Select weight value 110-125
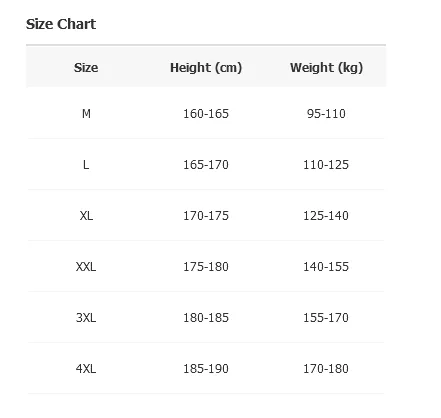 (326, 165)
